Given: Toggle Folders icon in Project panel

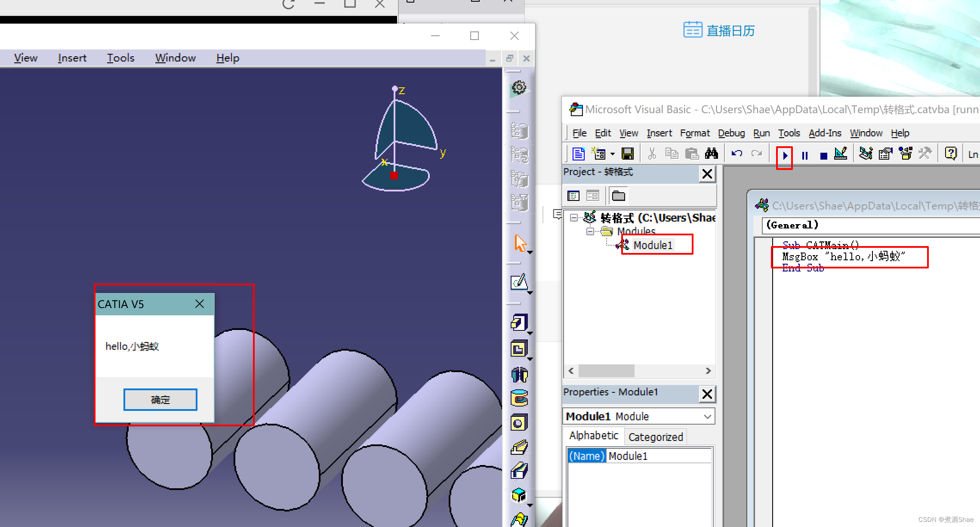Looking at the screenshot, I should point(619,196).
